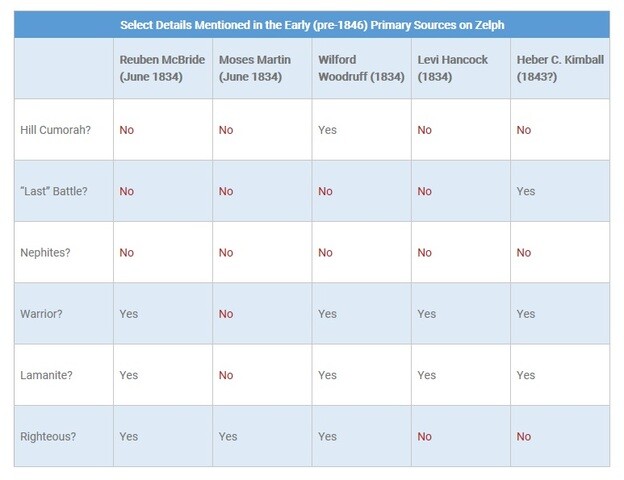Select the "Last" Battle row label
This screenshot has height=480, width=624.
pos(53,191)
